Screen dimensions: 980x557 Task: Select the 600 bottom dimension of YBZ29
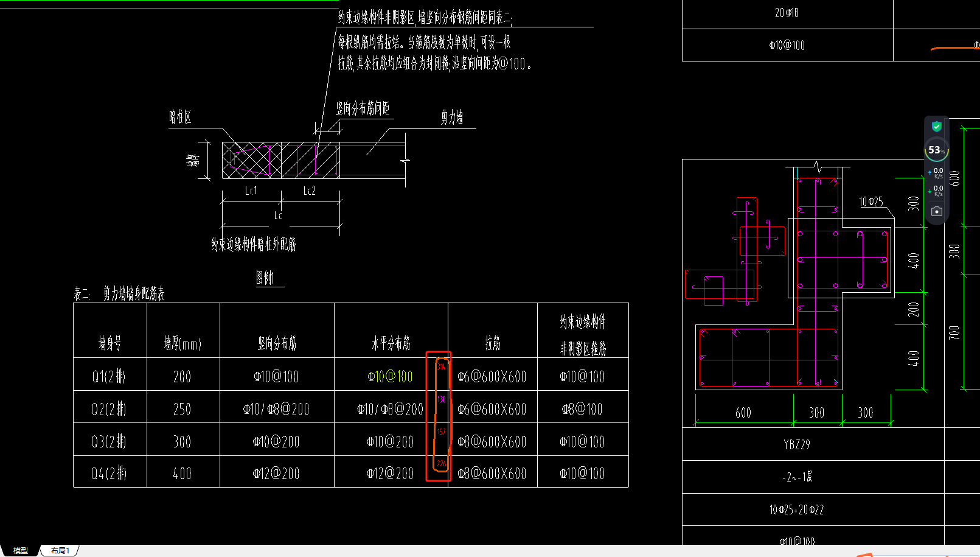coord(743,413)
